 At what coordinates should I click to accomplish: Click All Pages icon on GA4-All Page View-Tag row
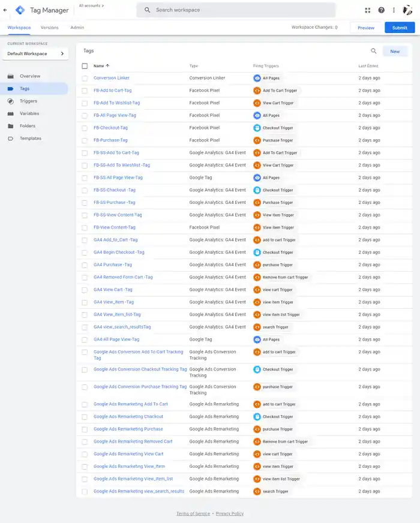tap(257, 339)
